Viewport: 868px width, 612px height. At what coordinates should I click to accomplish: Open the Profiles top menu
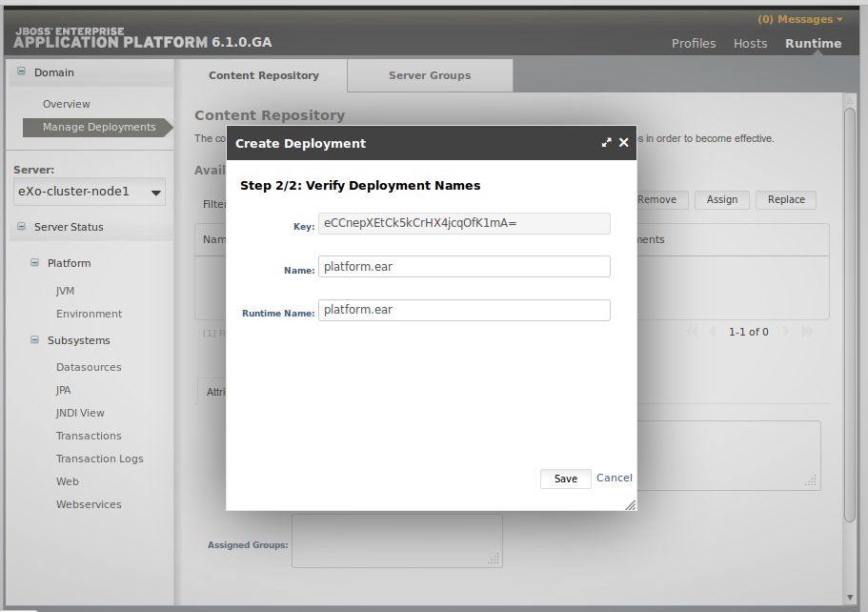coord(694,43)
